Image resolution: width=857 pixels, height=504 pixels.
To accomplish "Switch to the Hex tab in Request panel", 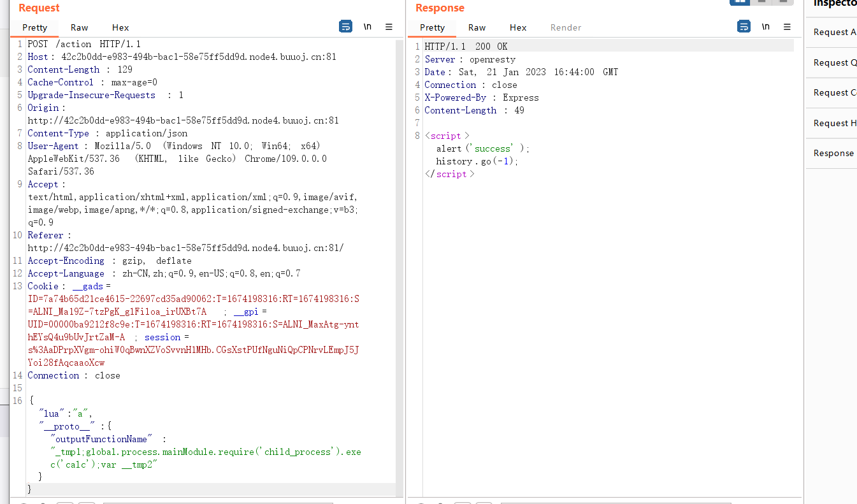I will (x=120, y=27).
